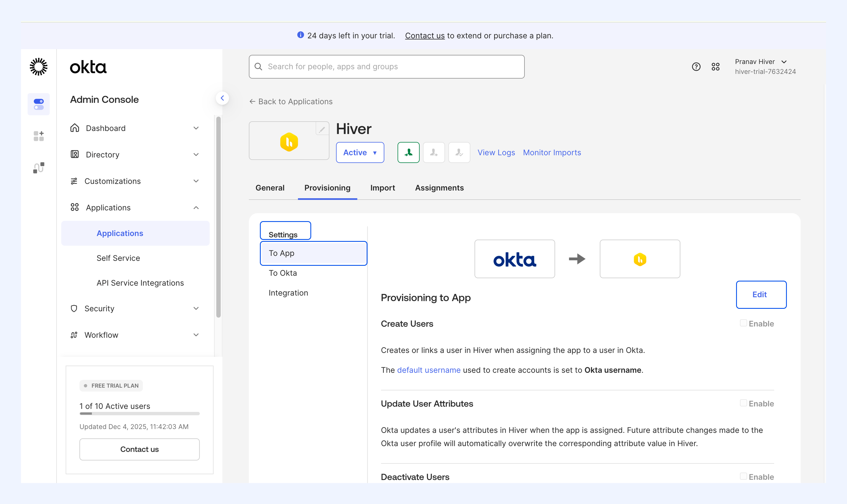847x504 pixels.
Task: Open Self Service in sidebar
Action: (x=118, y=258)
